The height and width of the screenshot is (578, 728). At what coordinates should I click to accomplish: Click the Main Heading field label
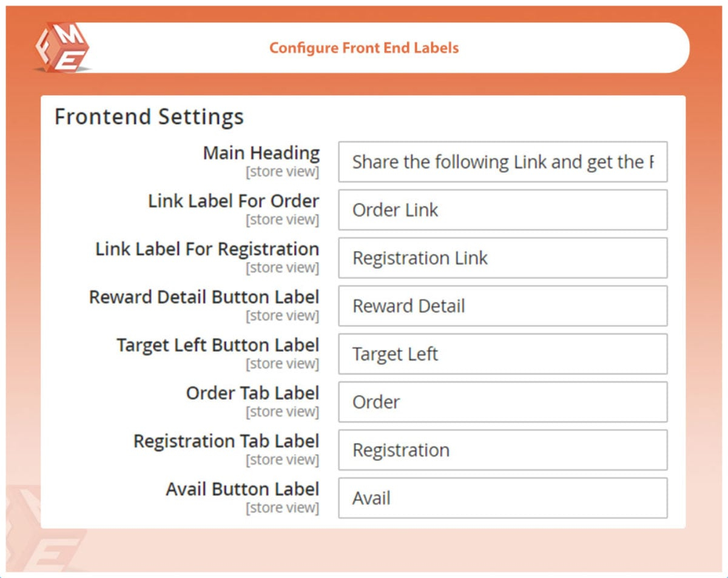(261, 153)
